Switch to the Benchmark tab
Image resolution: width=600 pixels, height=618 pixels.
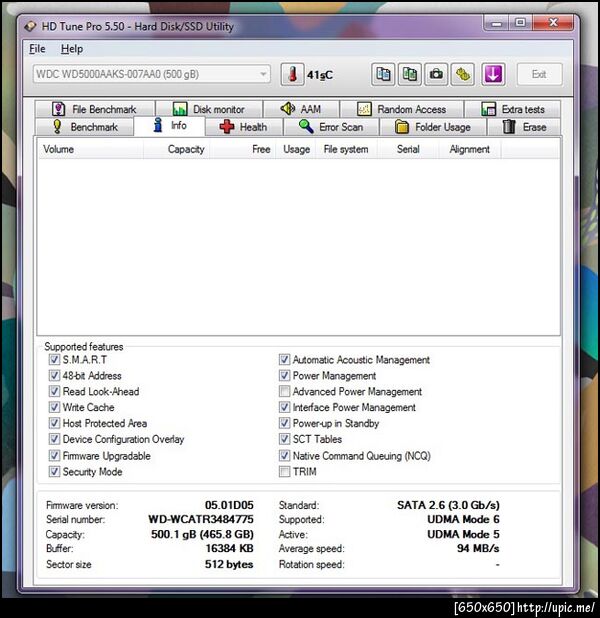click(x=85, y=127)
